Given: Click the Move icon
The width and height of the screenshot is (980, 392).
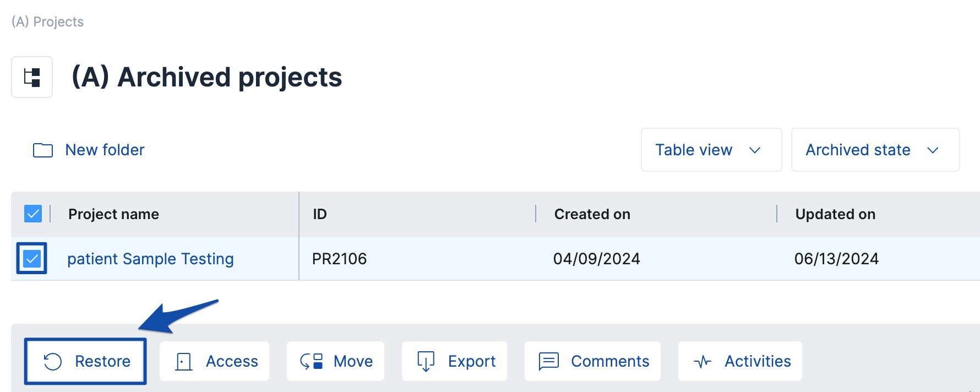Looking at the screenshot, I should [x=312, y=362].
